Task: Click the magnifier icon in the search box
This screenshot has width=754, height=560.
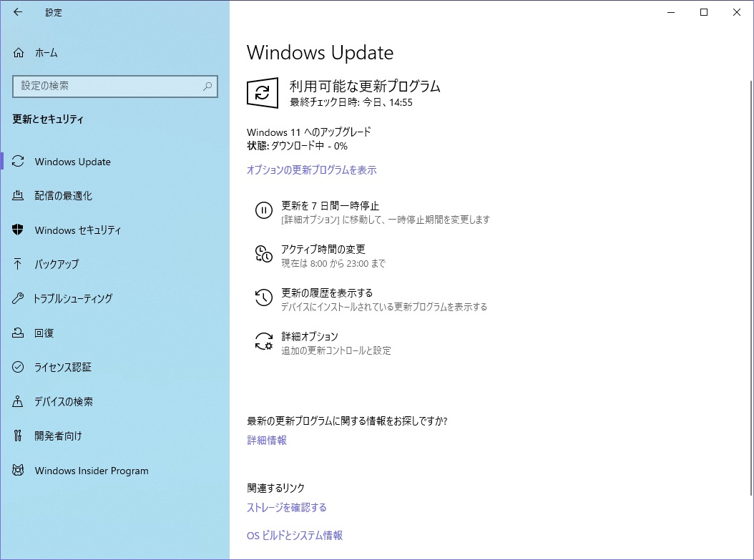Action: [x=207, y=86]
